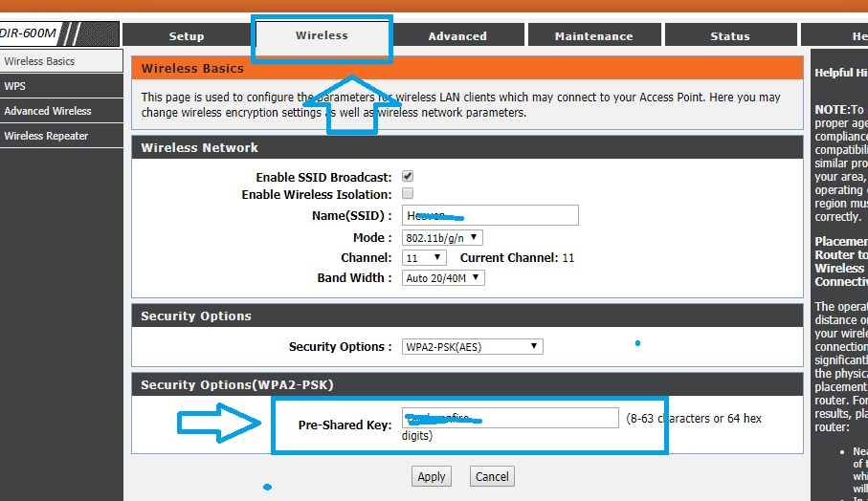868x501 pixels.
Task: Open the Setup tab
Action: point(187,35)
